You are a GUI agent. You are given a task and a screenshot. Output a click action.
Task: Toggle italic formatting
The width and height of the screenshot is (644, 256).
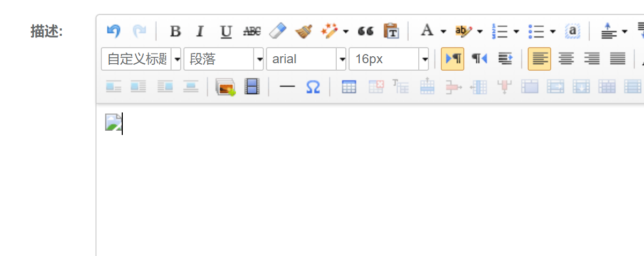click(x=200, y=31)
